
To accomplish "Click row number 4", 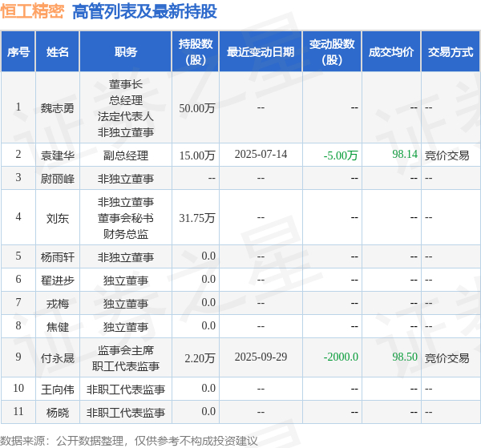I will (x=18, y=217).
